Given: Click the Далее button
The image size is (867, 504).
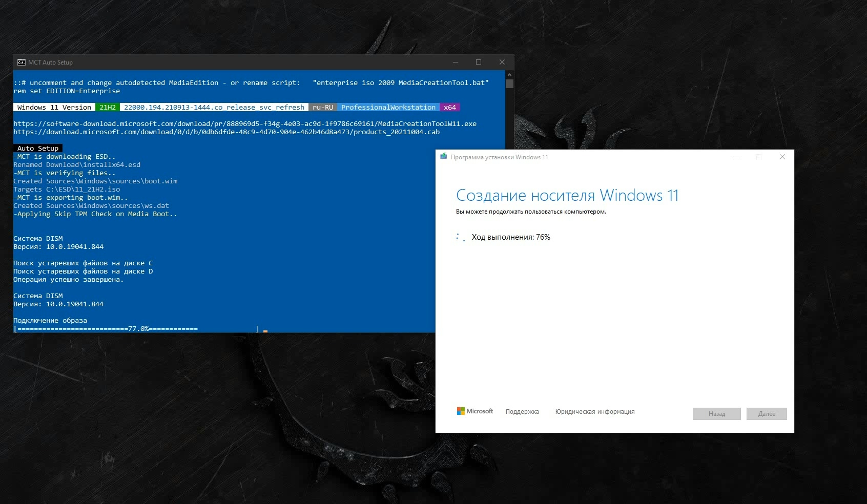Looking at the screenshot, I should pos(767,414).
